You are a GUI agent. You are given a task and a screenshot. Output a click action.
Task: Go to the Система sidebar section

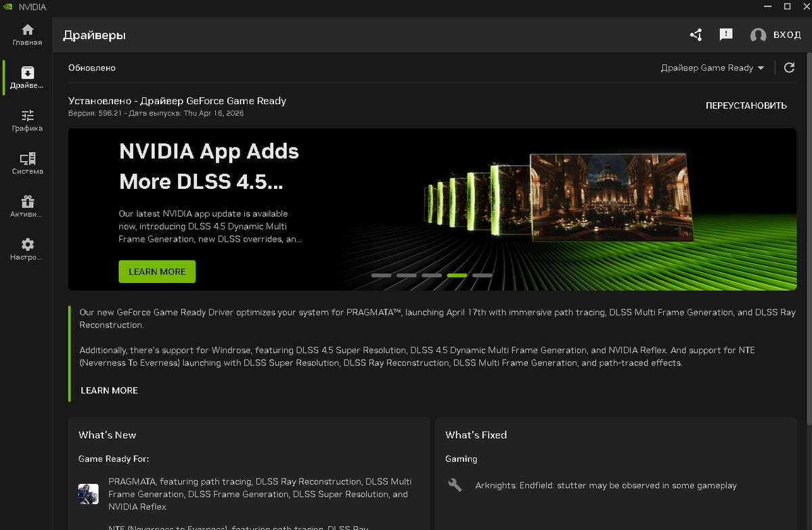coord(27,164)
